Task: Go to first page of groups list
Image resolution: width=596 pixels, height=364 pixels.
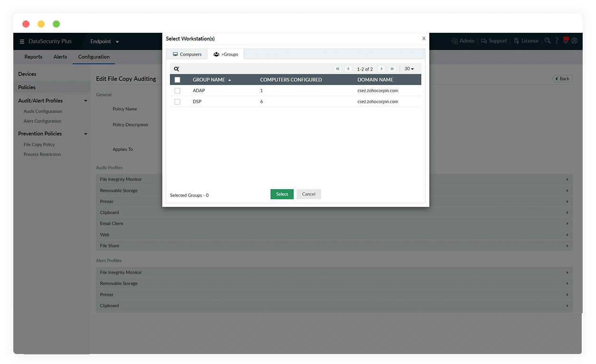Action: coord(337,69)
